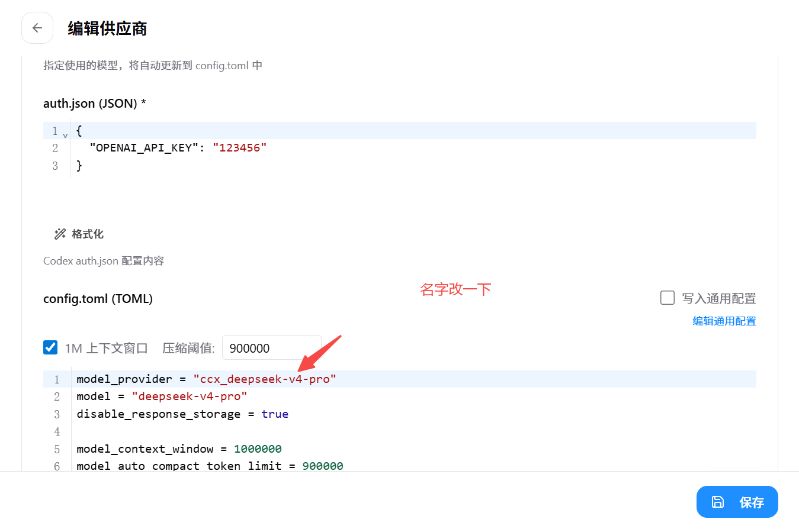Click the opening brace on auth.json line 1
Image resolution: width=799 pixels, height=532 pixels.
[79, 131]
